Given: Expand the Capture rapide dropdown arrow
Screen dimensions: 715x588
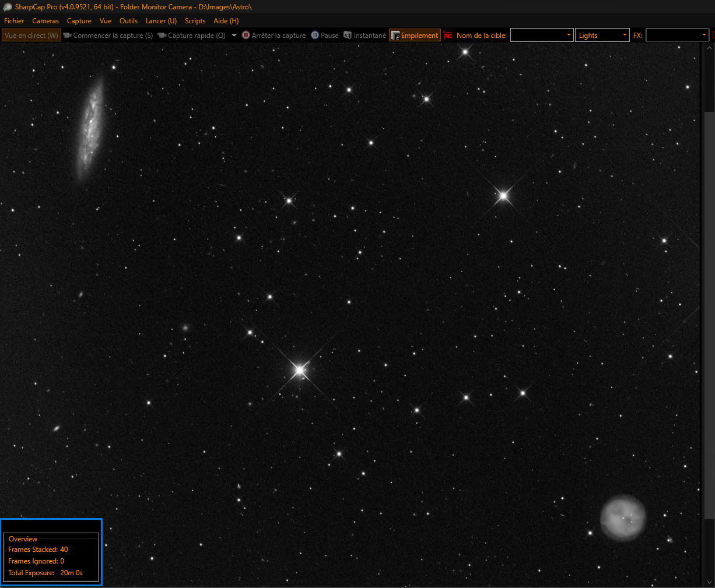Looking at the screenshot, I should 234,35.
